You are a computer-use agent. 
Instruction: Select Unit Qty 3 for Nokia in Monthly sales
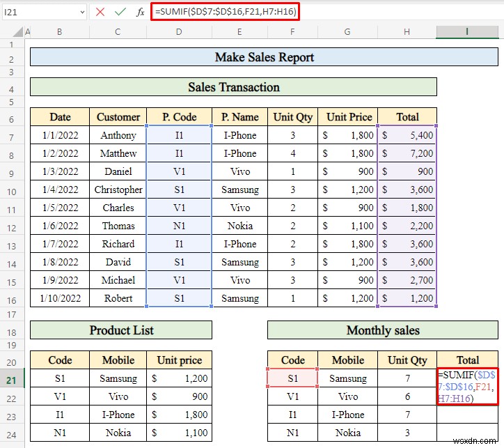407,433
